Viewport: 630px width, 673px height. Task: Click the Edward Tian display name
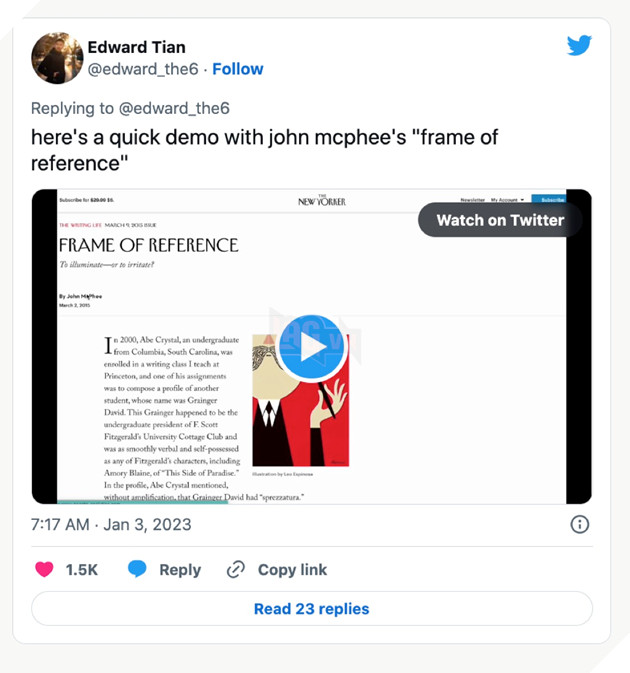pyautogui.click(x=136, y=47)
